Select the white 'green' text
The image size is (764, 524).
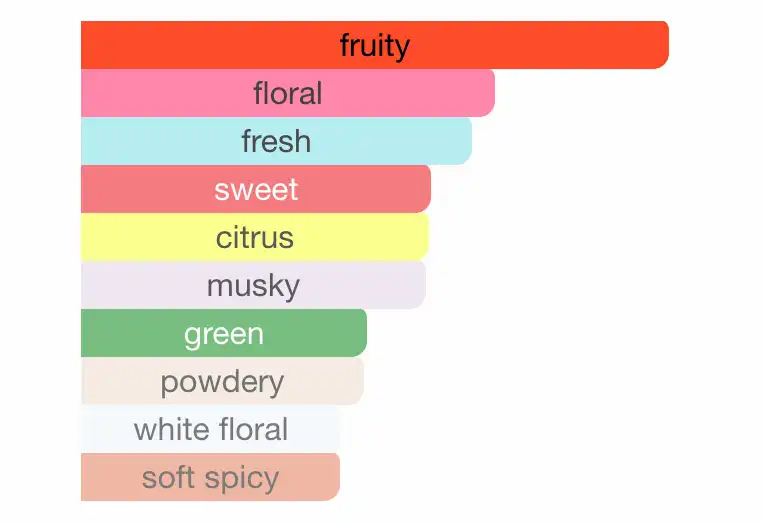point(224,334)
